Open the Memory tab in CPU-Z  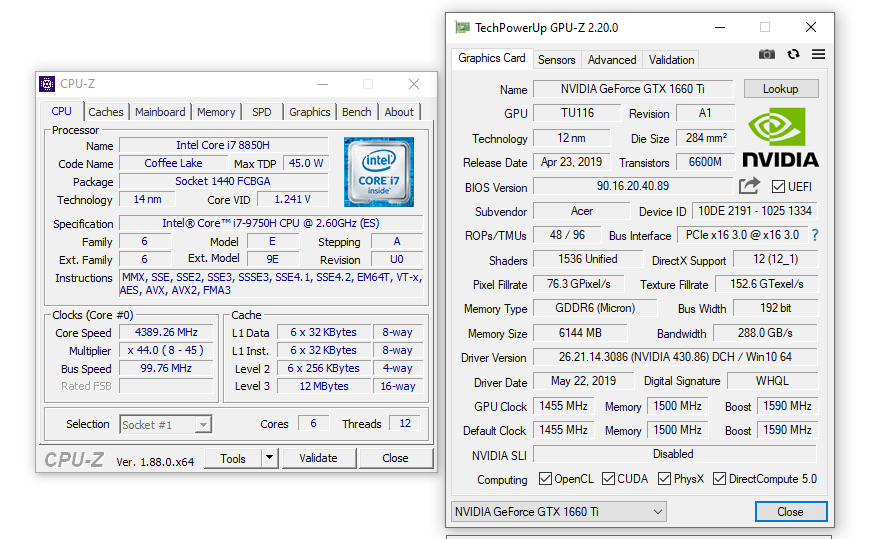(x=216, y=112)
